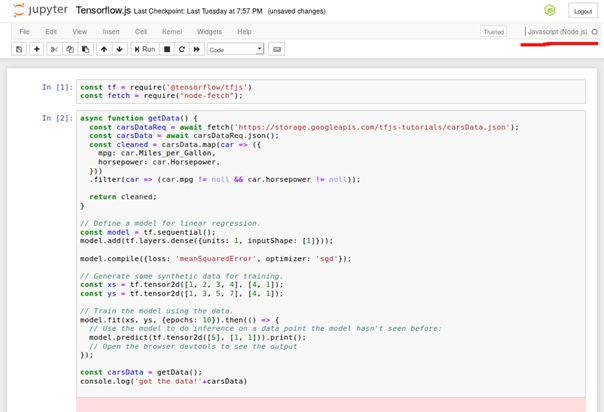The image size is (604, 412).
Task: Click the model.compile line
Action: point(216,259)
